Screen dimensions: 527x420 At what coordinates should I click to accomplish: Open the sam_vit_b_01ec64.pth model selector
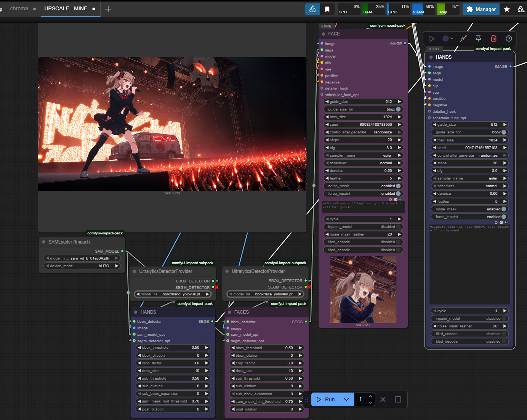click(x=82, y=258)
